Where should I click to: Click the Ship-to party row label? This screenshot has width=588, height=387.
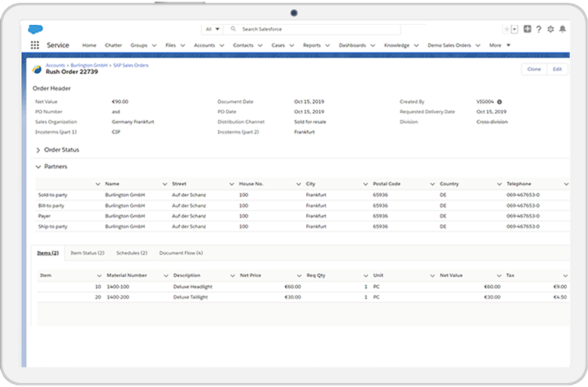[53, 227]
